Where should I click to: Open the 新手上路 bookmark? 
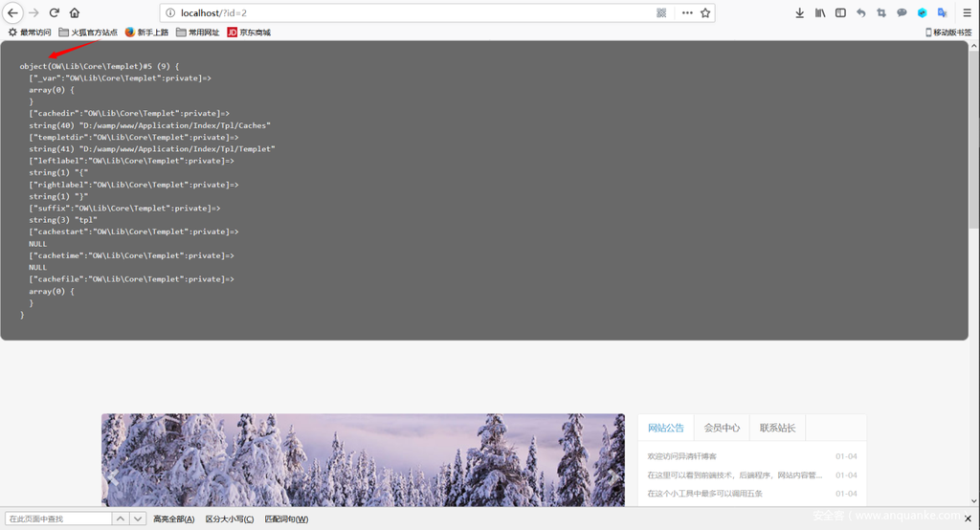[x=146, y=33]
